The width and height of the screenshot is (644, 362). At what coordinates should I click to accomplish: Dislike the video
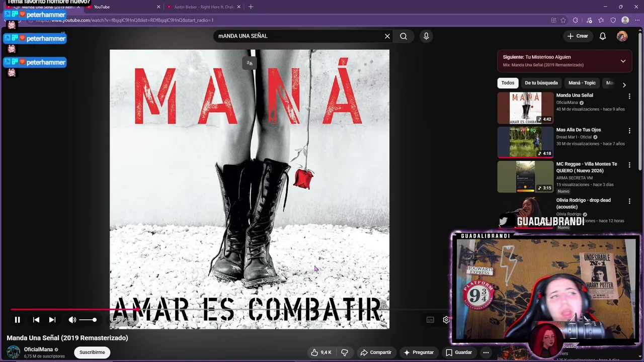coord(345,352)
